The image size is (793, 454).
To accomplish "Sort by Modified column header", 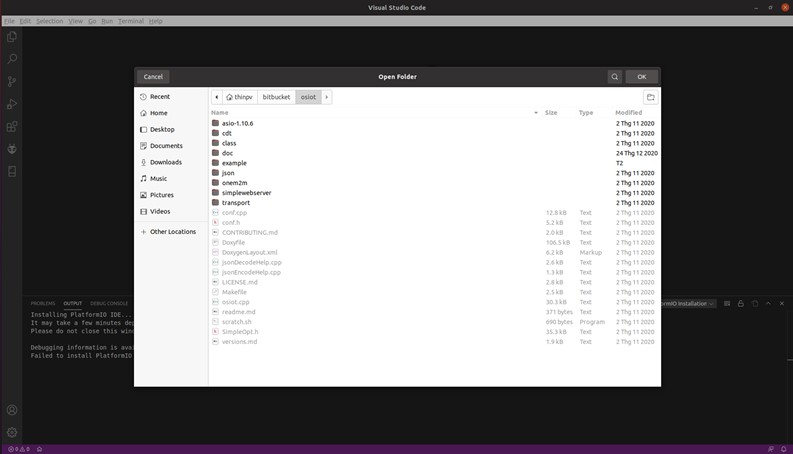I will click(x=629, y=113).
